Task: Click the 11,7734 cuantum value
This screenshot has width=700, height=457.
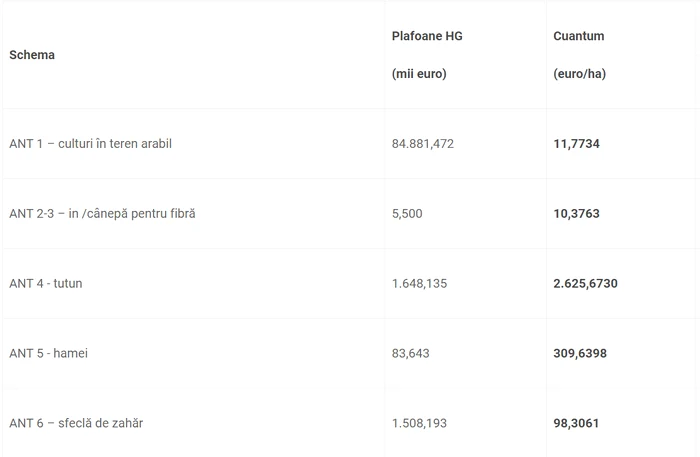Action: tap(576, 144)
